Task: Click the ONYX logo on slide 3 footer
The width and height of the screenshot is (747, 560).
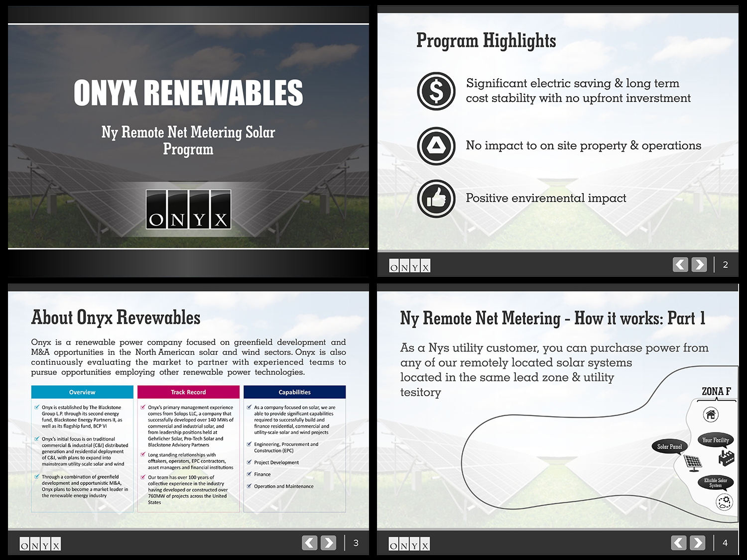Action: tap(40, 544)
